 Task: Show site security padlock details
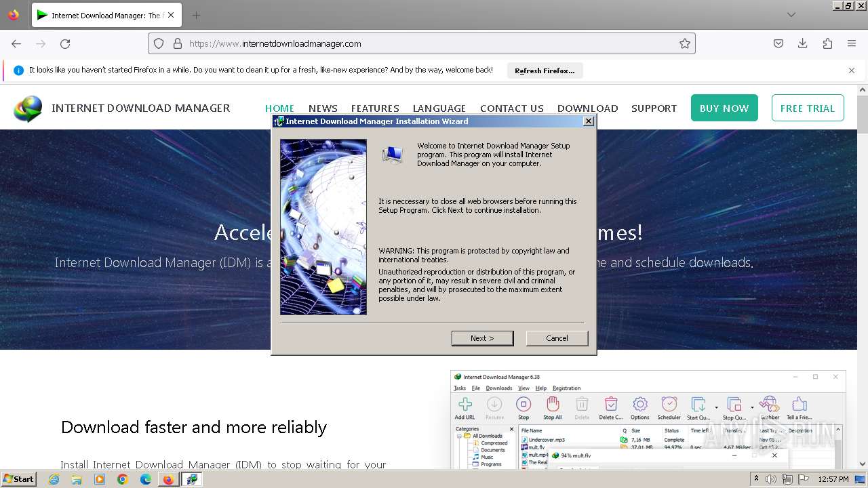pyautogui.click(x=178, y=43)
